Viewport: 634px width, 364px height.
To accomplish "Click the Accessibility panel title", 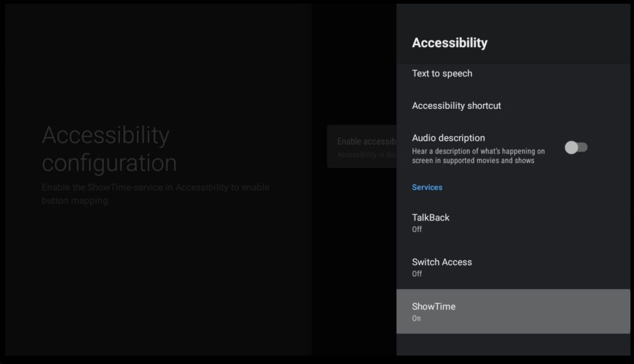I will [x=449, y=43].
